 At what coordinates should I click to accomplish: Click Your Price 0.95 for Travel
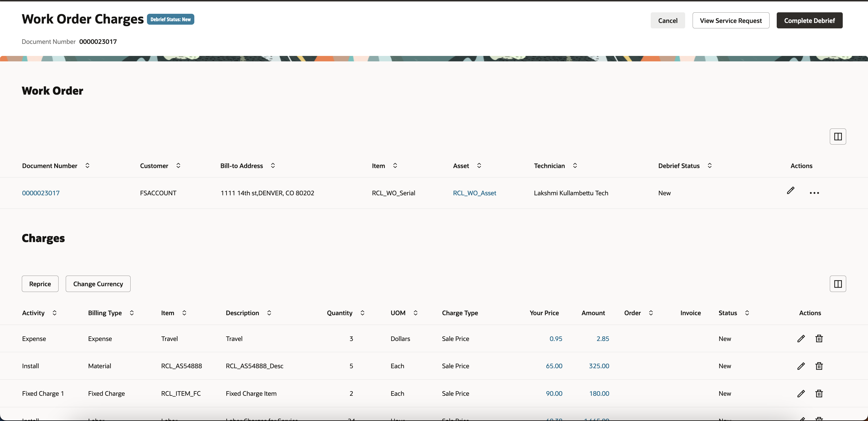pos(556,339)
